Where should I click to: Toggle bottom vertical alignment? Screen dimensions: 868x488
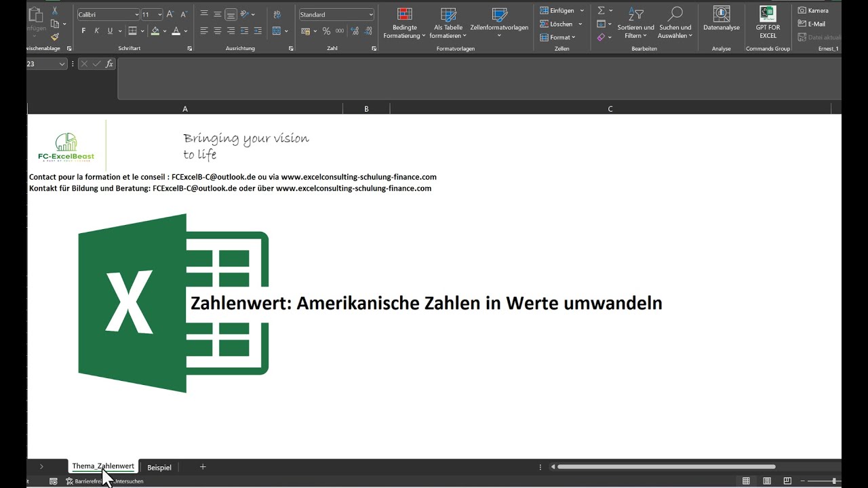point(231,14)
